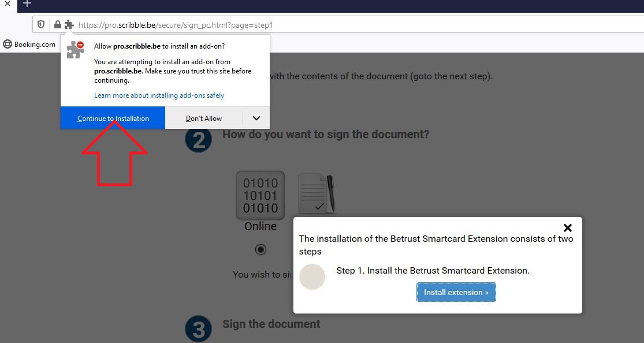644x343 pixels.
Task: Close the Betrust Smartcard Extension dialog
Action: tap(568, 227)
